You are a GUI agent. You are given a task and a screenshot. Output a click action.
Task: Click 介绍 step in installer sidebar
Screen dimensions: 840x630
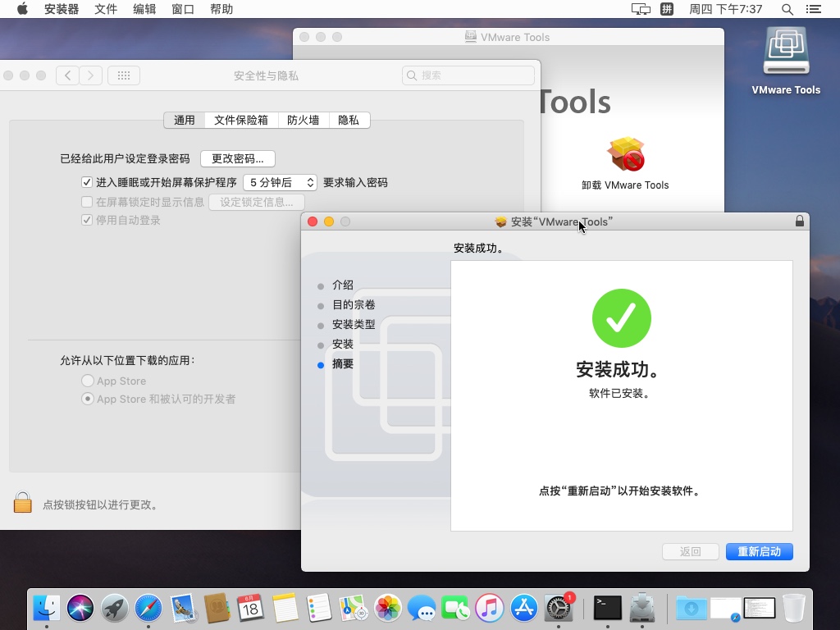[x=342, y=285]
